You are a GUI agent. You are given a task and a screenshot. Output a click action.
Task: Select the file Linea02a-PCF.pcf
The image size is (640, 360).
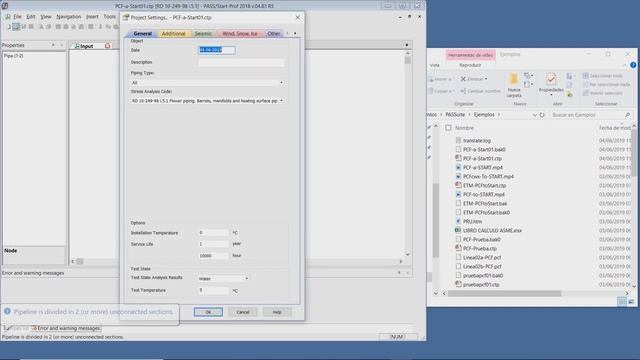point(482,258)
